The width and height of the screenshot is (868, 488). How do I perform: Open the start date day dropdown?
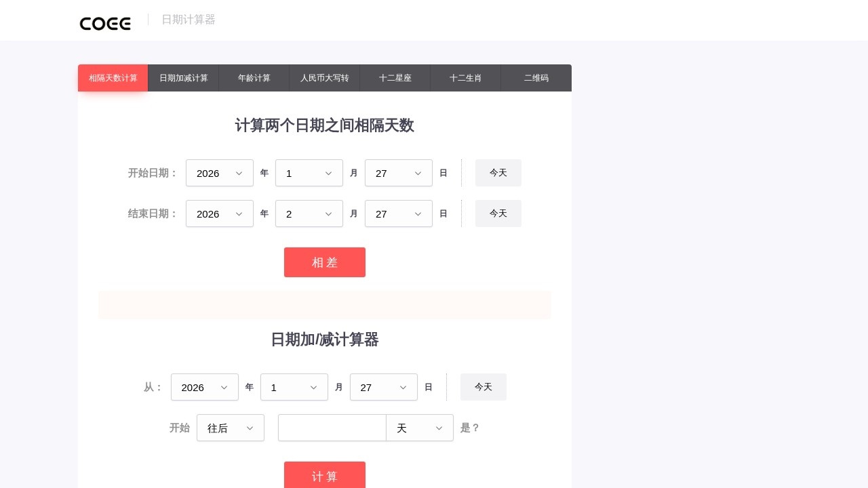398,173
